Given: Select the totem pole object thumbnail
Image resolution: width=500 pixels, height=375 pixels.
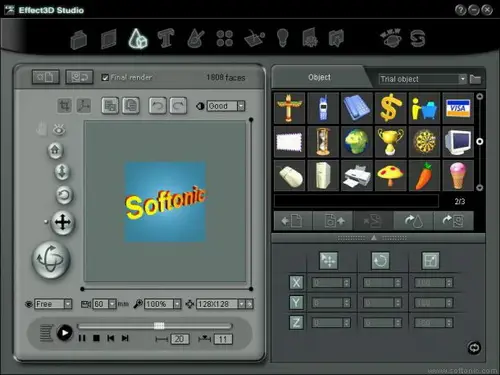Looking at the screenshot, I should point(289,108).
